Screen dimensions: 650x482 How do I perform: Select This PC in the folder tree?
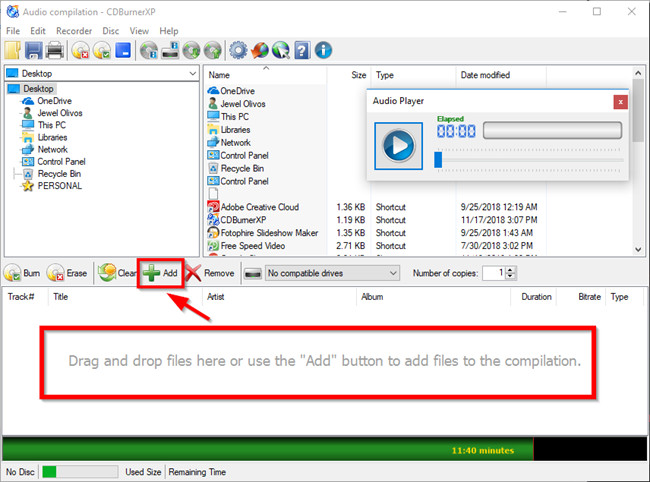52,125
